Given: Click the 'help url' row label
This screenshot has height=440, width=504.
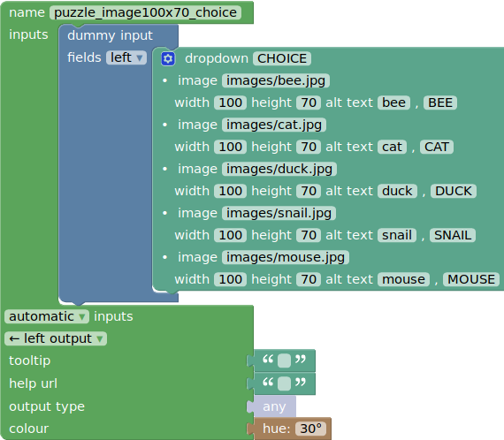Looking at the screenshot, I should tap(33, 383).
